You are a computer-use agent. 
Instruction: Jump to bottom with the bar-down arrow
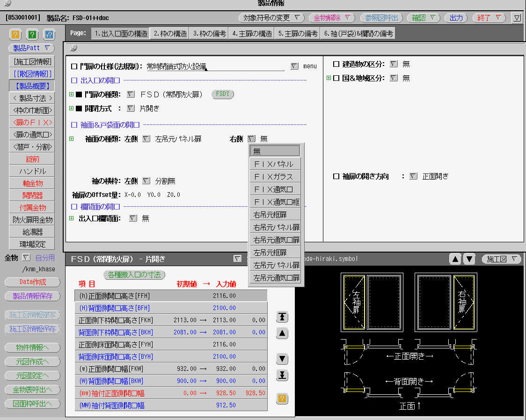282,375
